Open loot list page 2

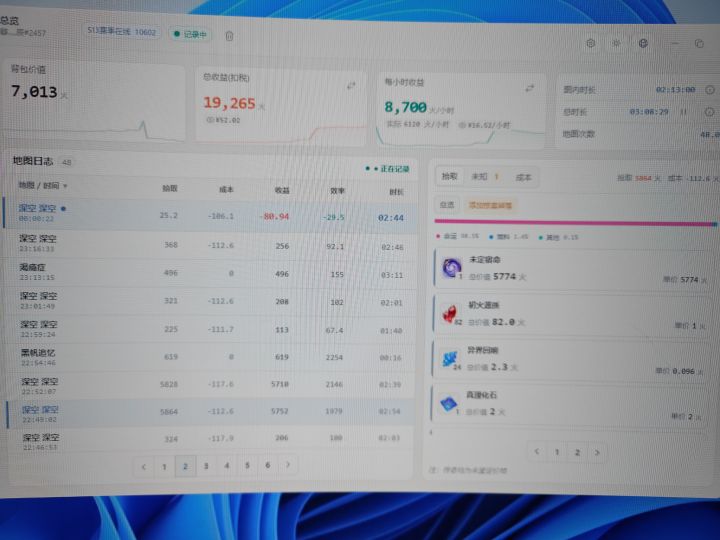point(577,452)
